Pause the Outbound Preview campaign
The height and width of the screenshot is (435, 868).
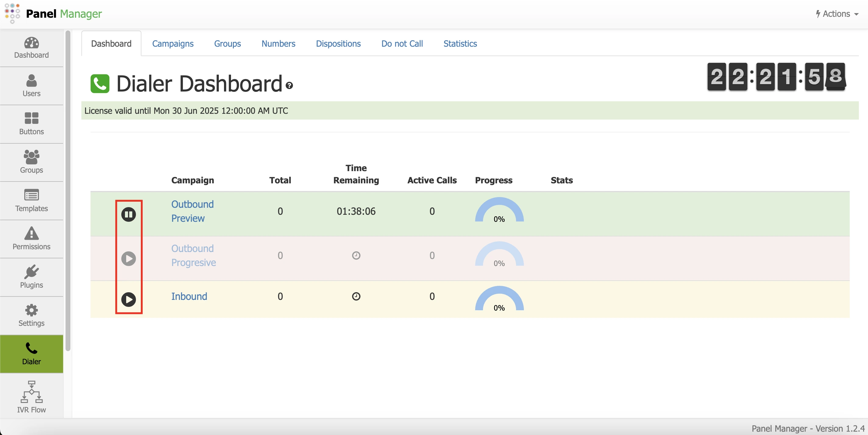129,214
